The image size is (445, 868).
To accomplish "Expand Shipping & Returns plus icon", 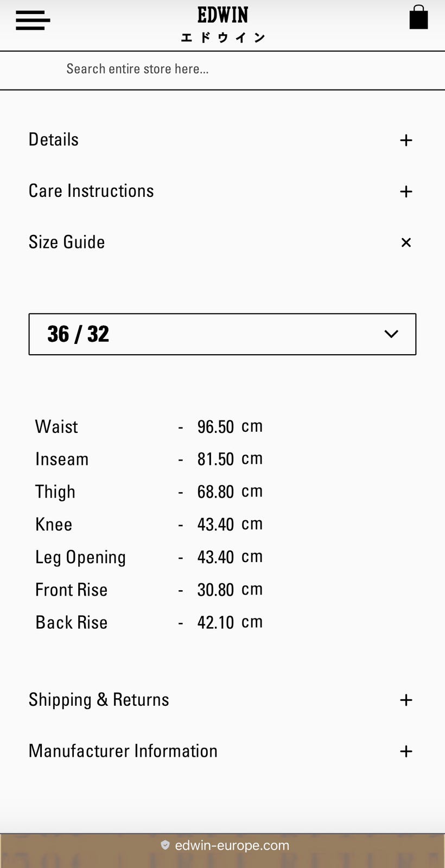I will [x=406, y=700].
